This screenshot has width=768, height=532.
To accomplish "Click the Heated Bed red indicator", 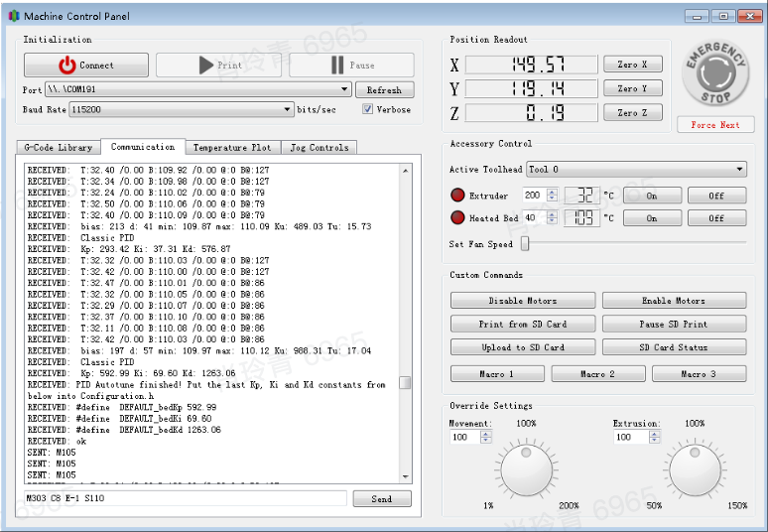I will click(457, 218).
